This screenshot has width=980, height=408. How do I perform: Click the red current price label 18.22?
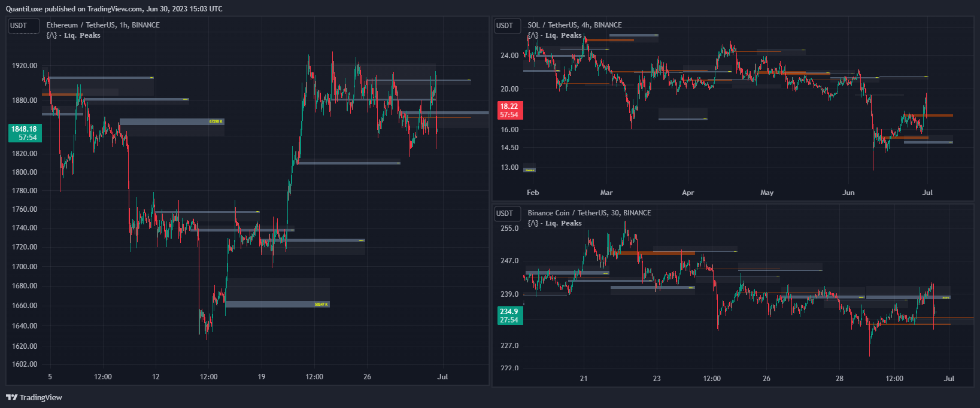[509, 111]
